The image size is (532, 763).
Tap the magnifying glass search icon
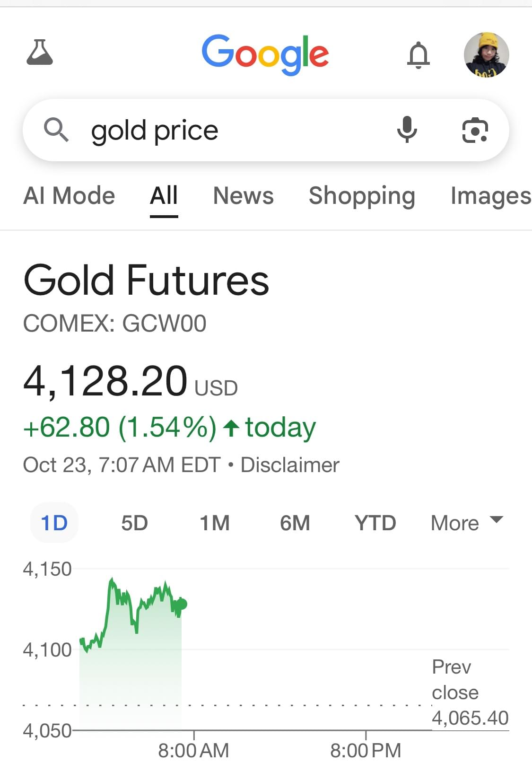click(56, 130)
